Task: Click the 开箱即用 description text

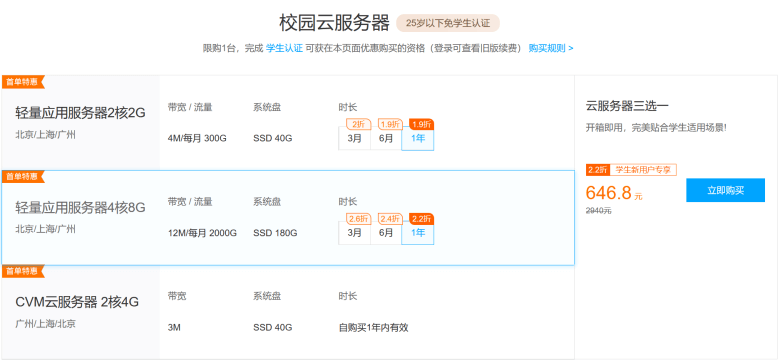Action: (x=656, y=127)
